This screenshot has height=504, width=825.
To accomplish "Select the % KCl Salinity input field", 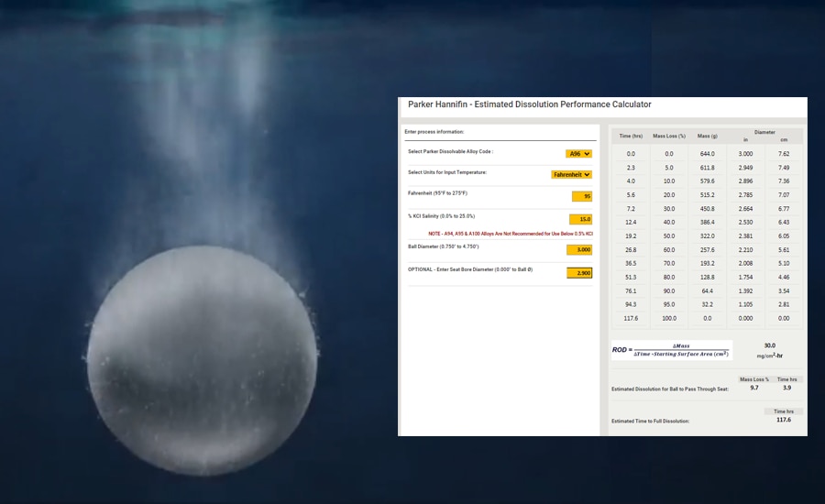I will pos(580,219).
